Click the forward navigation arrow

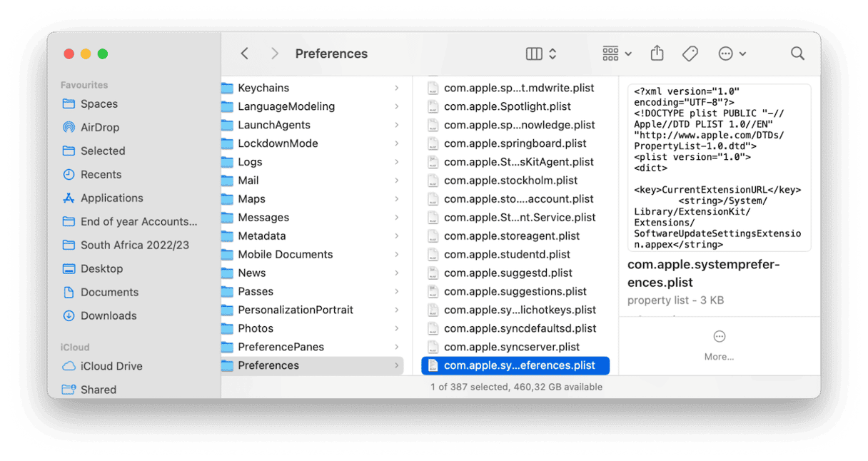(x=274, y=53)
